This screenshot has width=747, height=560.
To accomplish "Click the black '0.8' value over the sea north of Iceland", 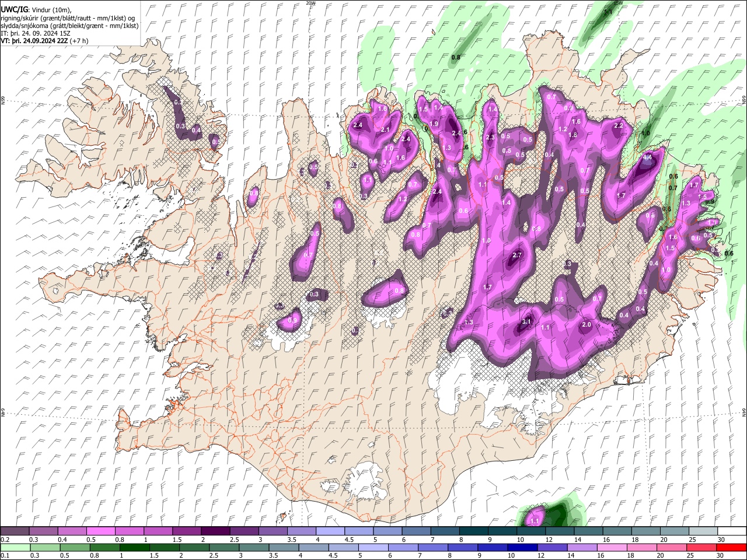I will pyautogui.click(x=456, y=57).
